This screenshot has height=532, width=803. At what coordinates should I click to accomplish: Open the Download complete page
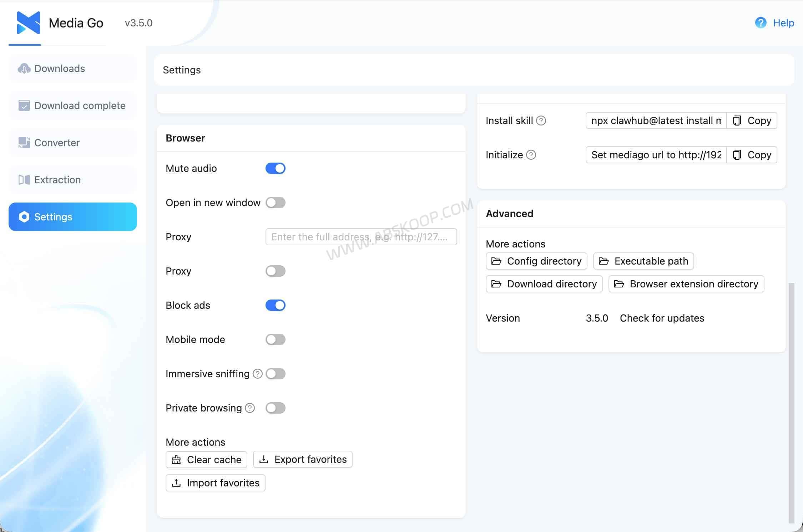coord(73,106)
